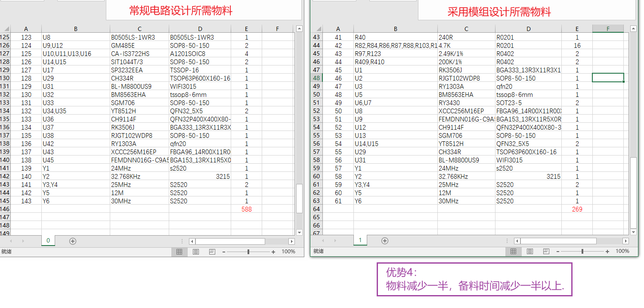Zoom out right workbook with minus icon
Viewport: 644px width, 308px height.
558,251
